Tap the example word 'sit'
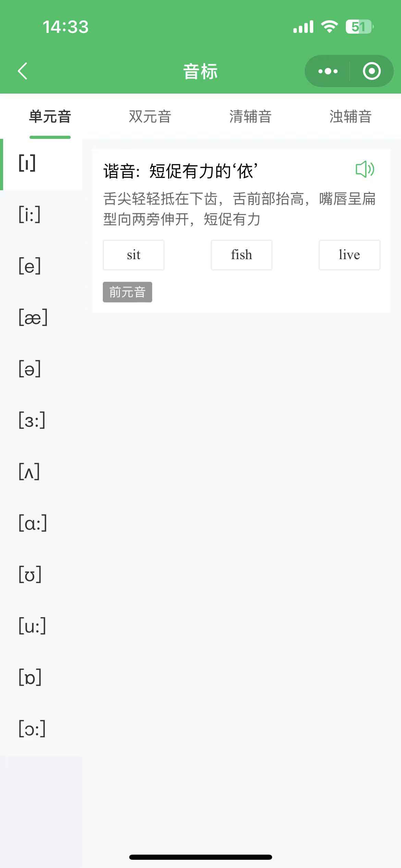The image size is (401, 868). [134, 255]
